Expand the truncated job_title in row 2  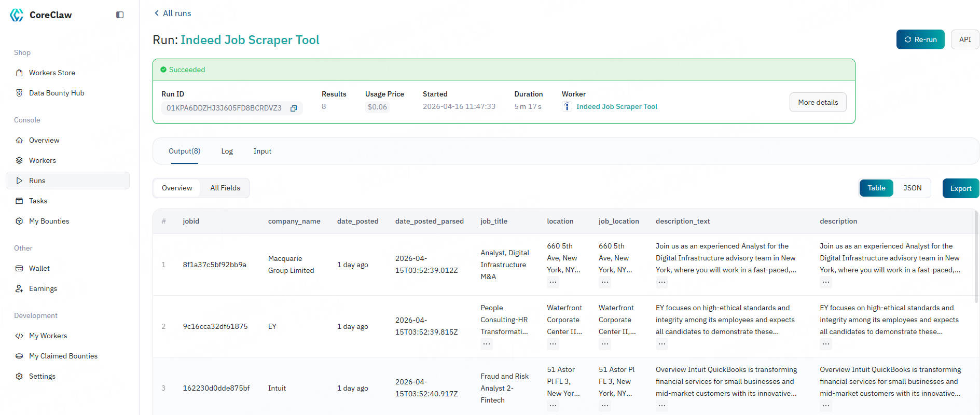click(x=486, y=343)
